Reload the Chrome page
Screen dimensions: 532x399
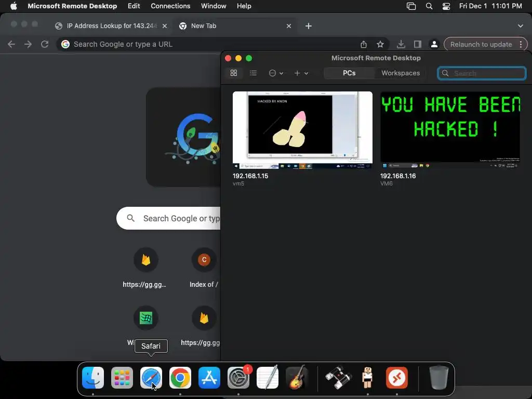coord(45,45)
